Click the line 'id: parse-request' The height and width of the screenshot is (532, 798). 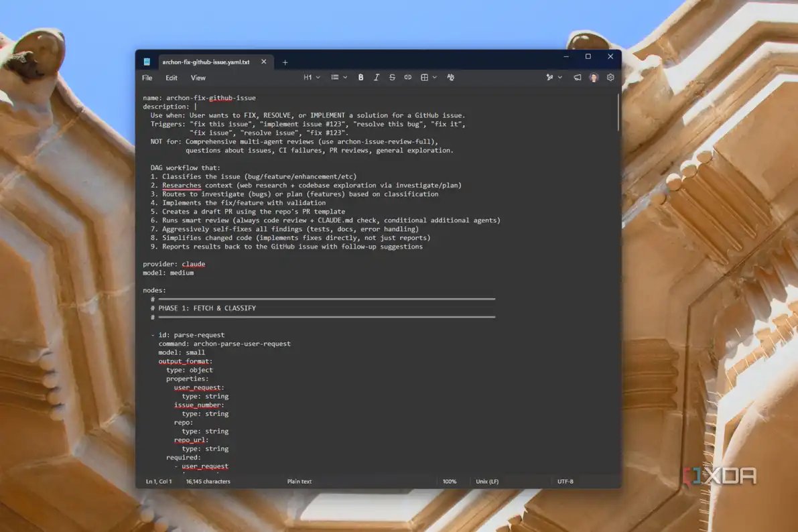coord(192,335)
